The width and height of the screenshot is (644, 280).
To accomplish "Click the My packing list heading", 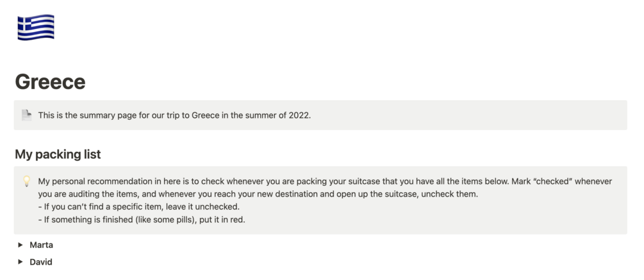I will point(58,154).
